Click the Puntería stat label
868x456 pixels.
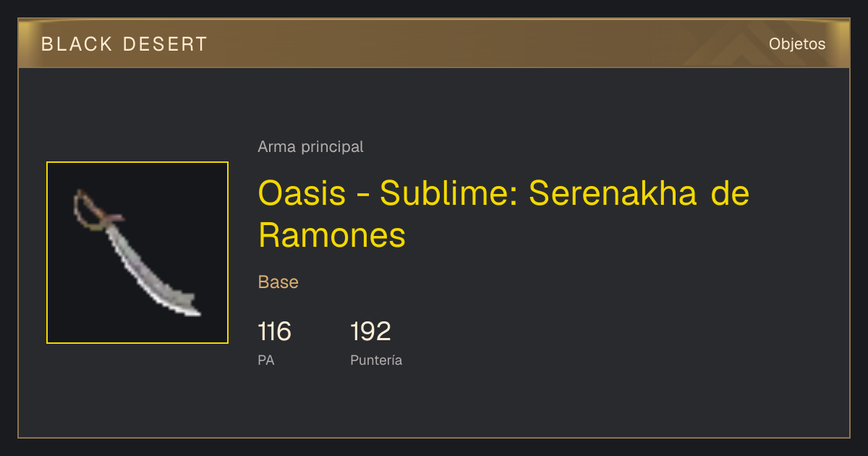coord(376,360)
